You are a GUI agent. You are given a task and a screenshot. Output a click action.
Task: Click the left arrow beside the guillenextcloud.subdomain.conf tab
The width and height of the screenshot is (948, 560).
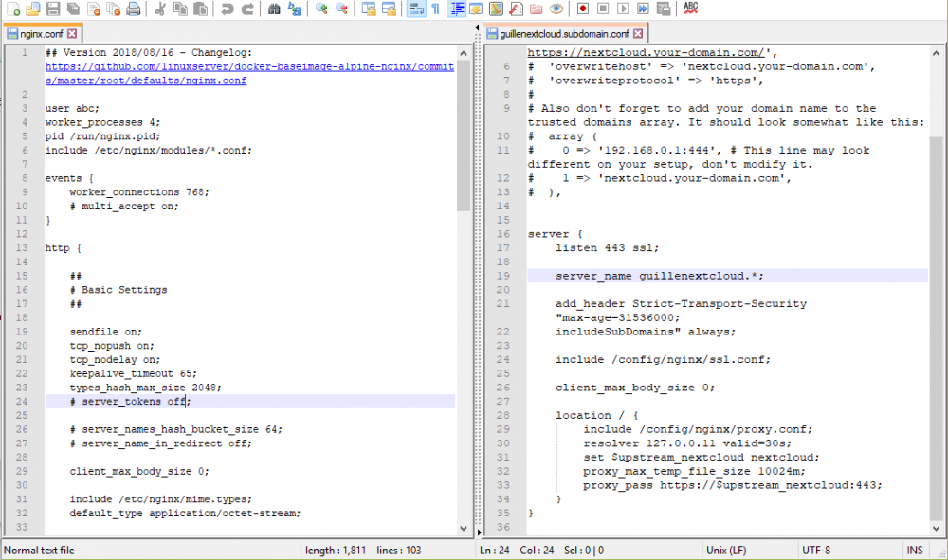click(x=477, y=27)
